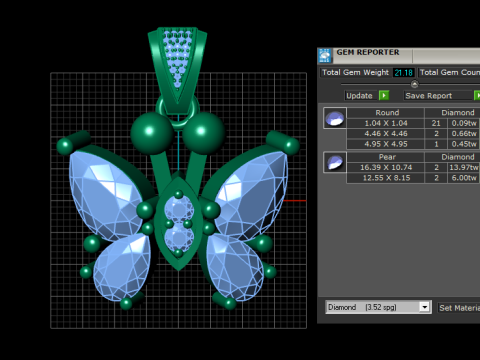The height and width of the screenshot is (360, 480).
Task: Select the Round header cell
Action: (386, 113)
